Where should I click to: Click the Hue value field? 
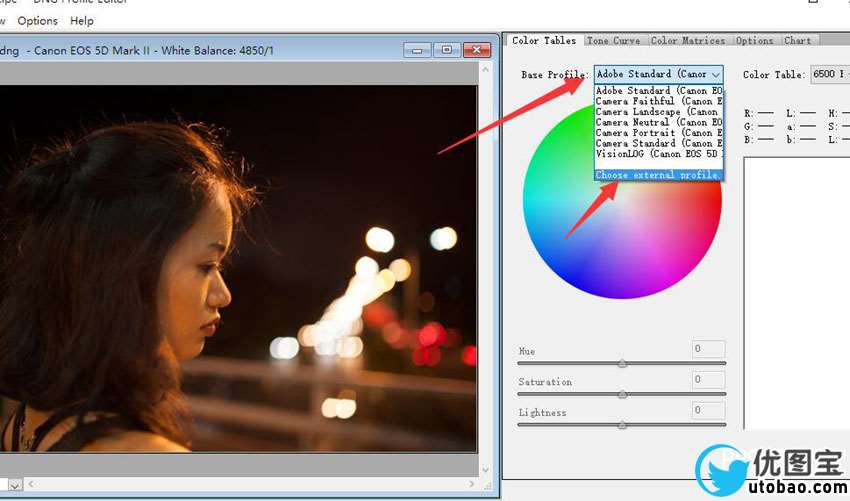coord(709,349)
